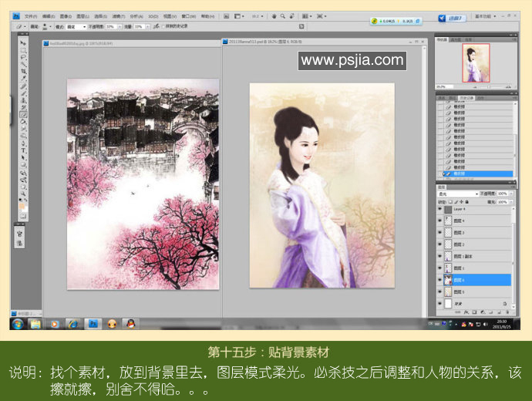Click the Hand tool in application bar
Screen dimensions: 532x401
(274, 16)
